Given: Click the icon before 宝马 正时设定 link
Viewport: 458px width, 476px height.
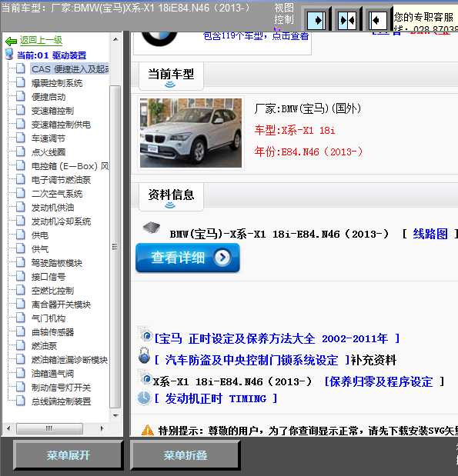Looking at the screenshot, I should click(x=145, y=335).
